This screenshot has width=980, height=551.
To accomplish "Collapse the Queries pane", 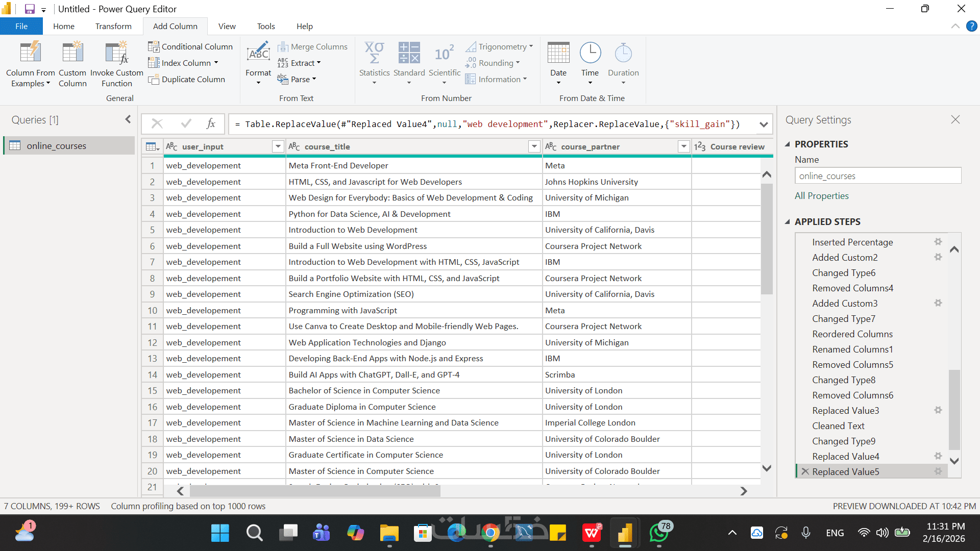I will 128,119.
